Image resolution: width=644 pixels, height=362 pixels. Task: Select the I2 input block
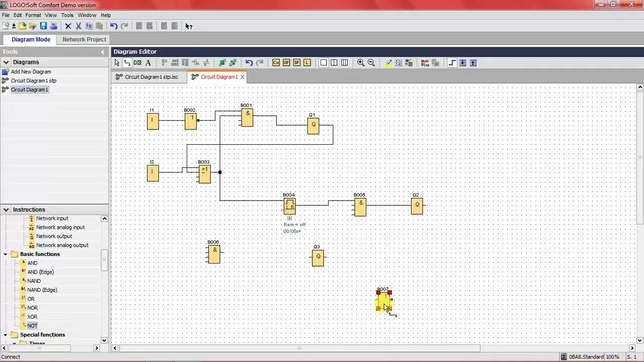153,173
